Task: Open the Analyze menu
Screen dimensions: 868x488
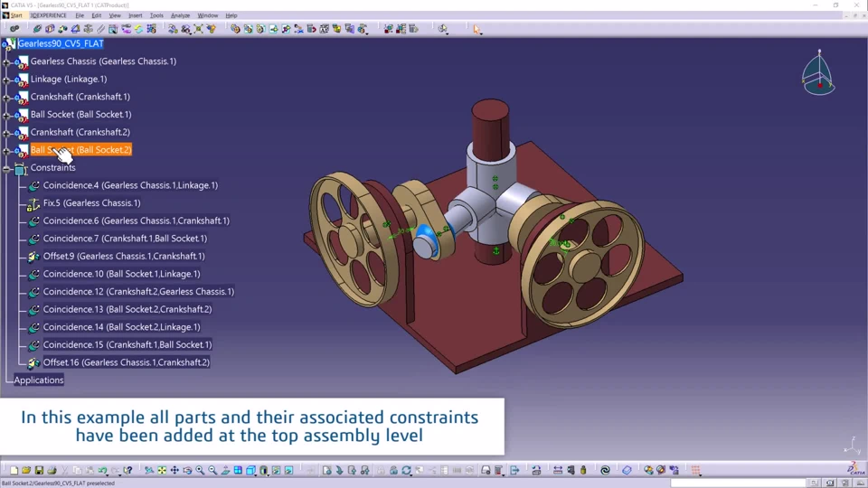Action: pos(180,15)
